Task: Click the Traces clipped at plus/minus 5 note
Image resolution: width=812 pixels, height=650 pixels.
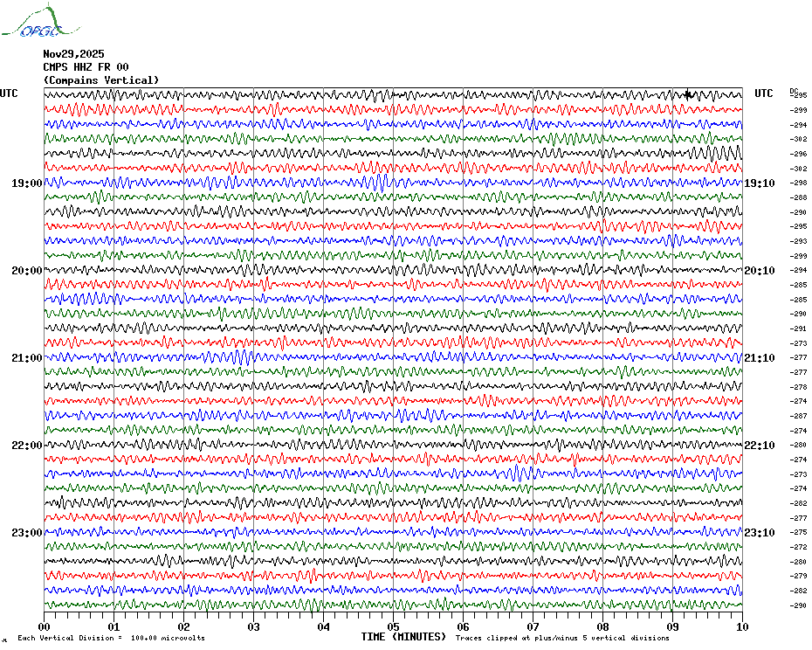Action: click(562, 638)
